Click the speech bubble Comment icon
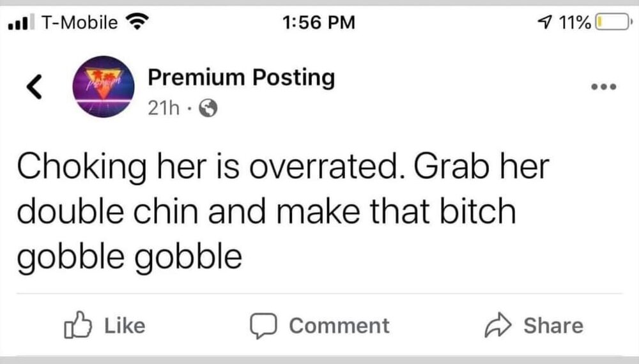Screen dimensions: 639x364 point(260,325)
